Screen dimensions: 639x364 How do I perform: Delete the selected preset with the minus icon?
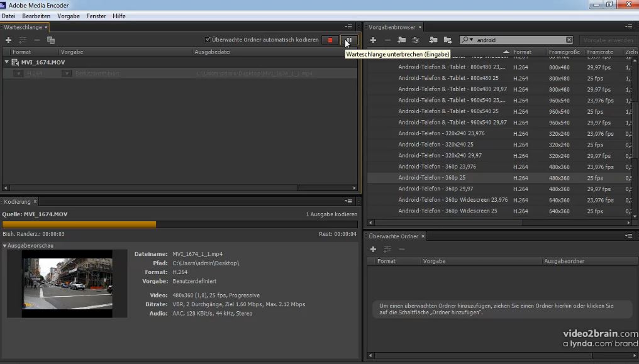pyautogui.click(x=387, y=40)
